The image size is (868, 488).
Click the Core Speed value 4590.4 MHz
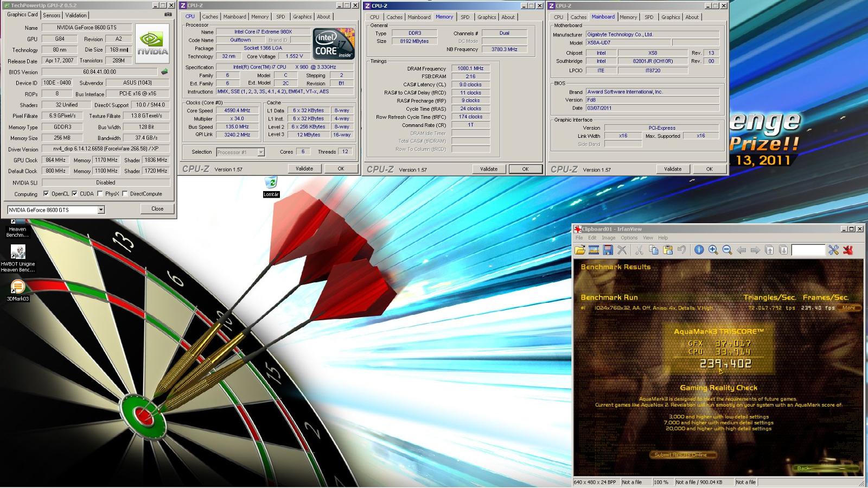click(x=238, y=110)
